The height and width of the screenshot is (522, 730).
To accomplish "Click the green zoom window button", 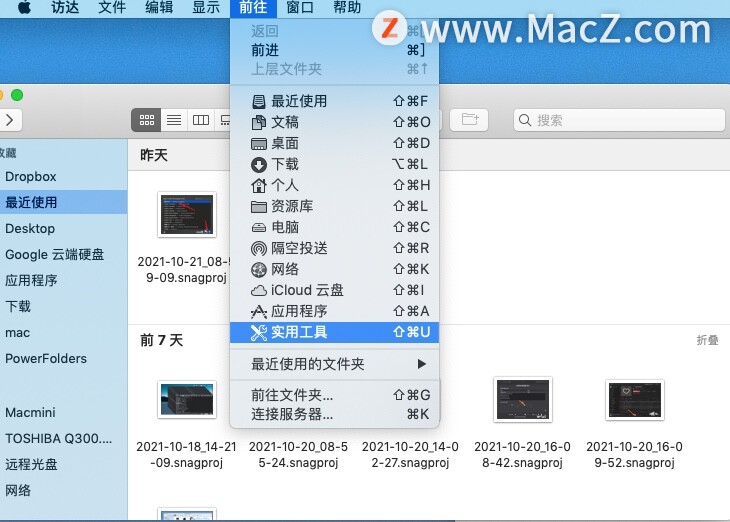I will point(17,95).
